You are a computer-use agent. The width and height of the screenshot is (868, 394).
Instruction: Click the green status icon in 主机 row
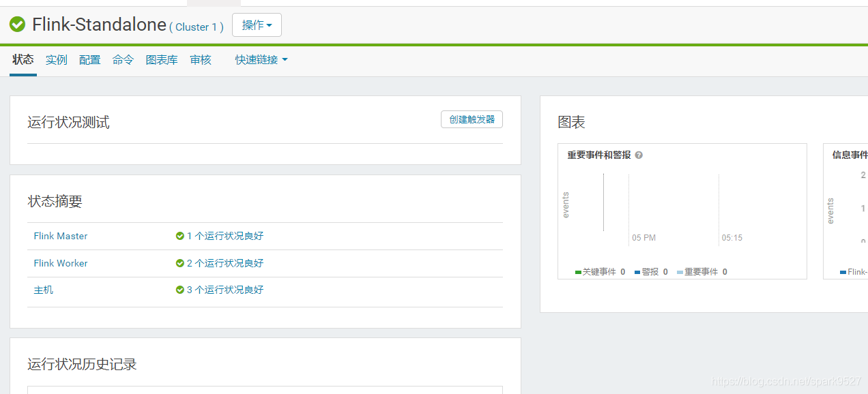click(x=180, y=290)
